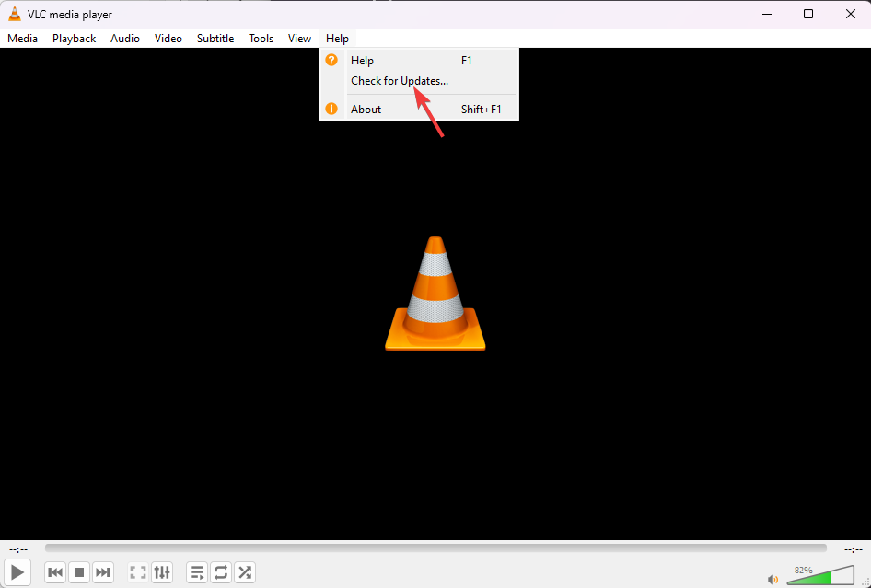
Task: Maximize the VLC window
Action: [x=808, y=15]
